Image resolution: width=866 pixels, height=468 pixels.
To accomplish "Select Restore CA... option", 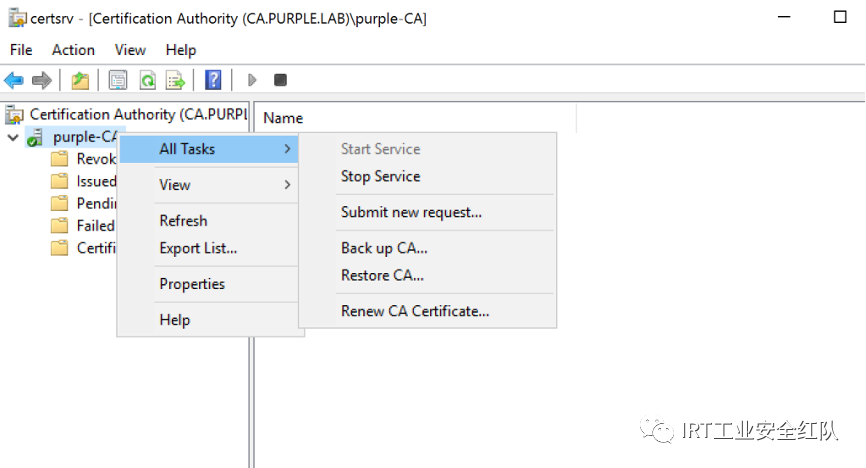I will [427, 275].
